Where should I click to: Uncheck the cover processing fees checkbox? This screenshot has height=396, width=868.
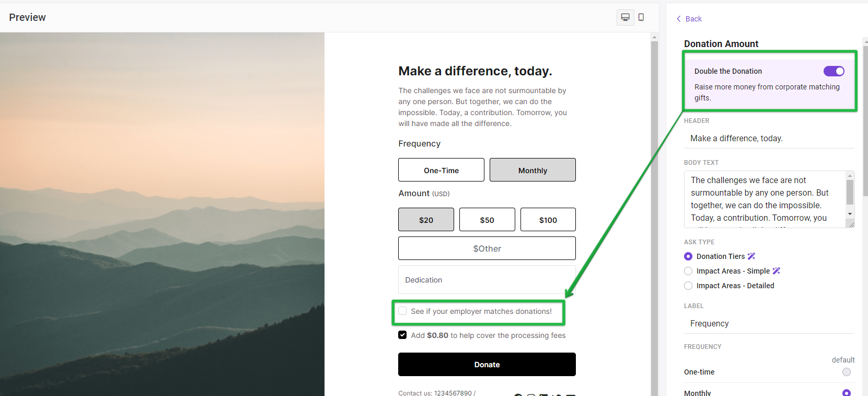point(402,335)
